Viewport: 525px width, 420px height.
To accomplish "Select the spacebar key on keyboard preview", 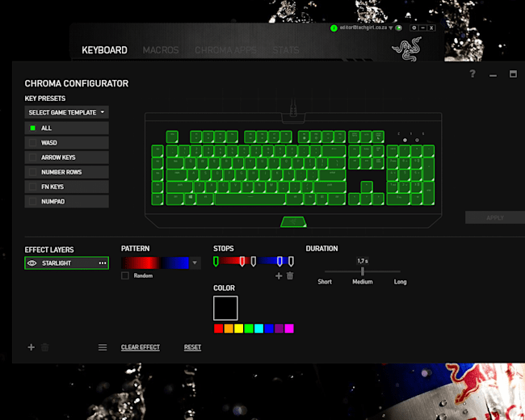I will point(250,199).
